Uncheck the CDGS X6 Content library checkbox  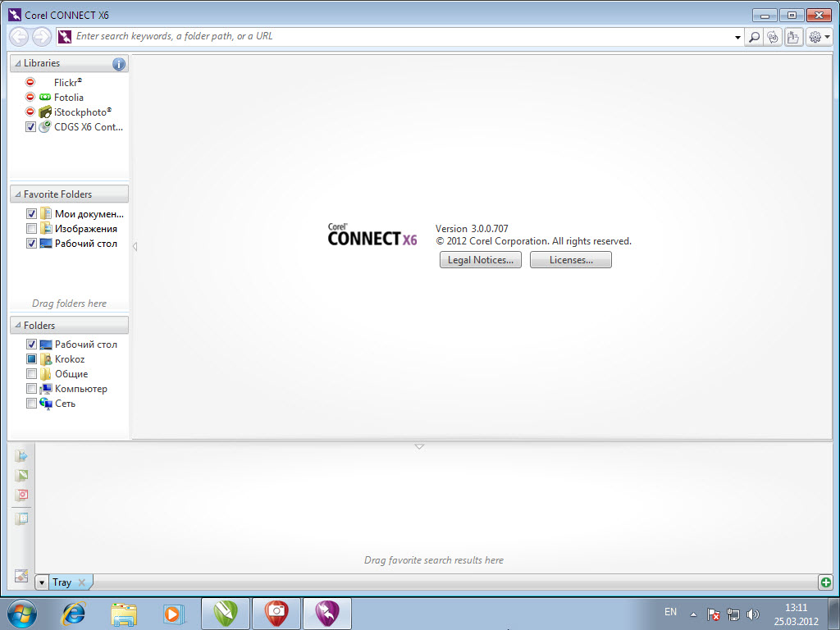(31, 127)
